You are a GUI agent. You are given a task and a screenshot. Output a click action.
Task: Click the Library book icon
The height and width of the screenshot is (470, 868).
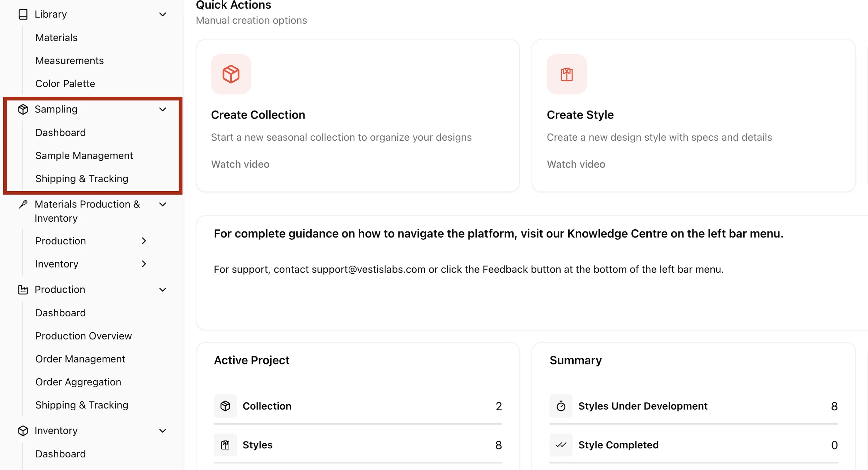tap(23, 14)
